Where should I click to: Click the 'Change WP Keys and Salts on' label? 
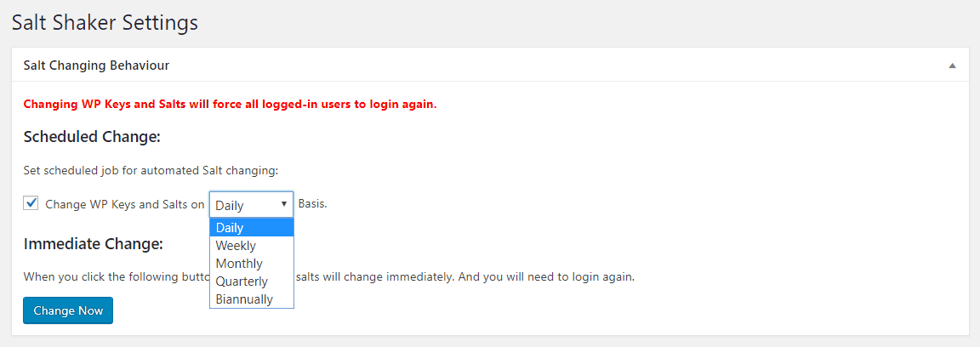125,204
